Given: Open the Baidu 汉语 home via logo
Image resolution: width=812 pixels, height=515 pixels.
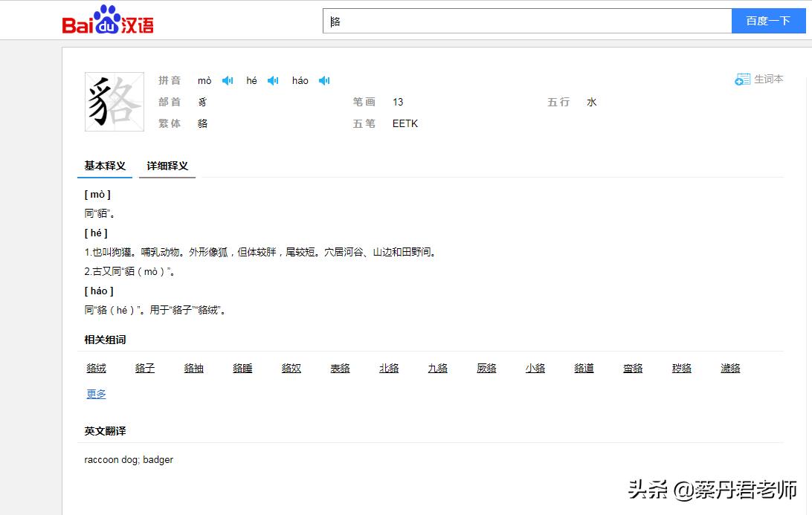Looking at the screenshot, I should pyautogui.click(x=107, y=20).
